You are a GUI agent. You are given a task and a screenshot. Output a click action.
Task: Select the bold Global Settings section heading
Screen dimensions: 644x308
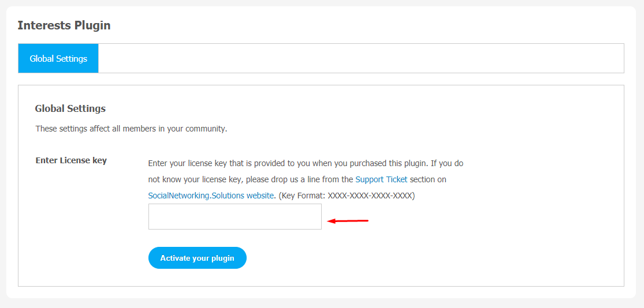[70, 108]
